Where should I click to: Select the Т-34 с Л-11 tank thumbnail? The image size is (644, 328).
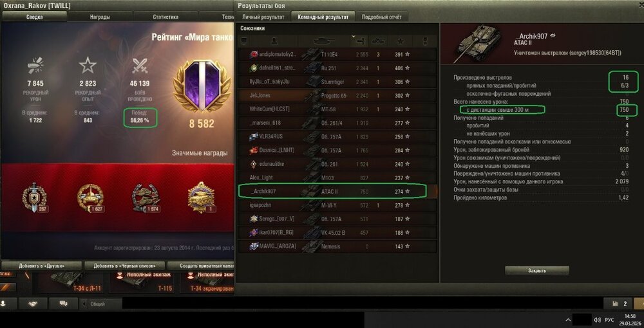tap(70, 282)
